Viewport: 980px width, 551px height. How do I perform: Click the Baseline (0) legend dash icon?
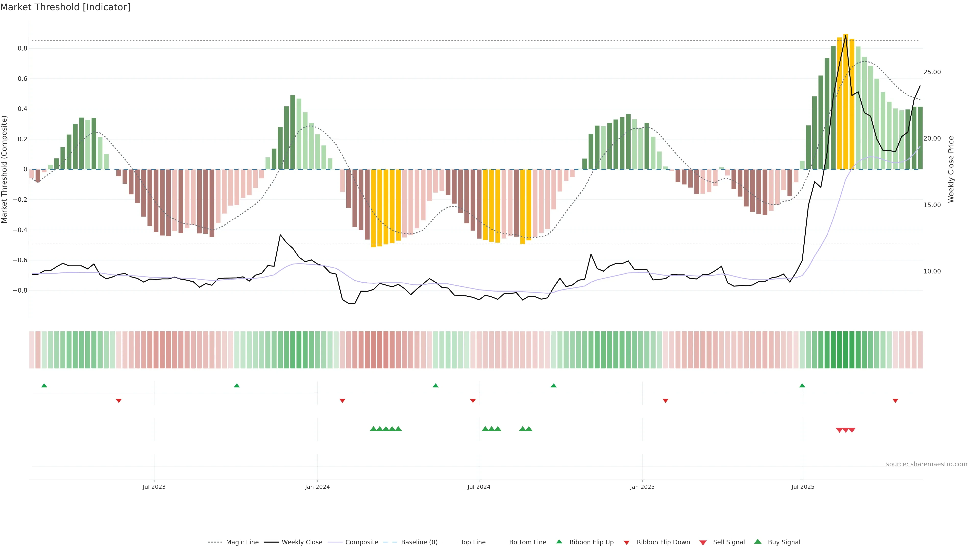coord(391,542)
